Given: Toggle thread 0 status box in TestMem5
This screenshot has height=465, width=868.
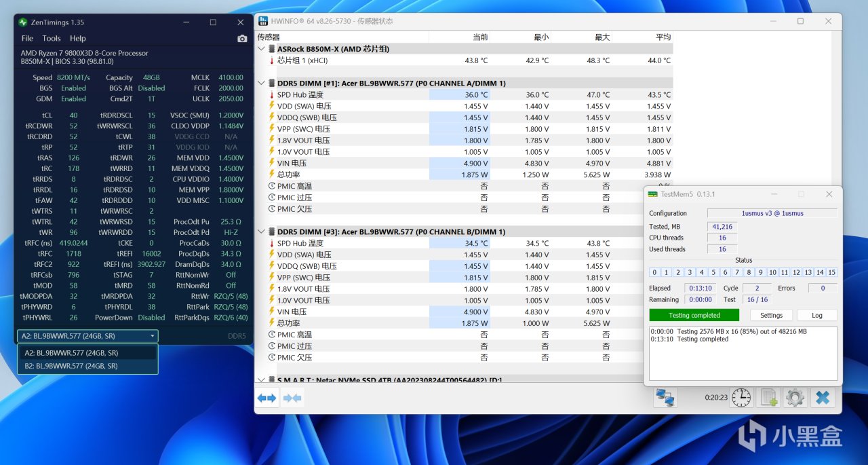Looking at the screenshot, I should tap(654, 272).
